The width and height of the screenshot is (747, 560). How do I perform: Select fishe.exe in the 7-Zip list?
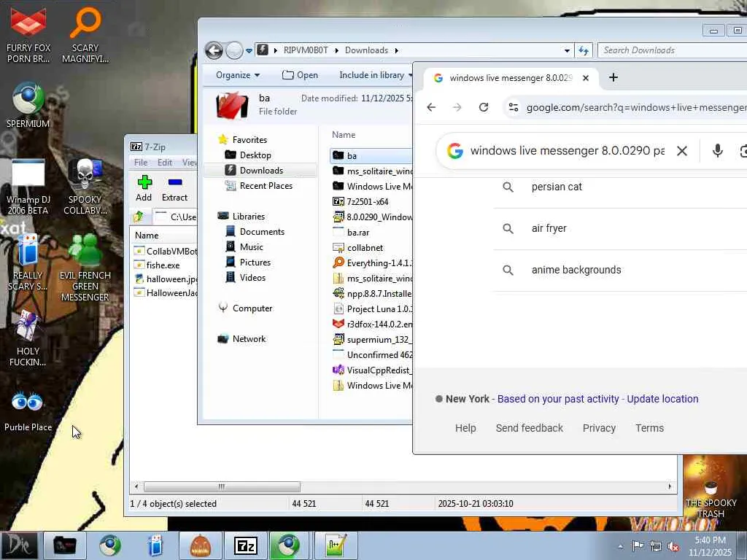(x=163, y=265)
